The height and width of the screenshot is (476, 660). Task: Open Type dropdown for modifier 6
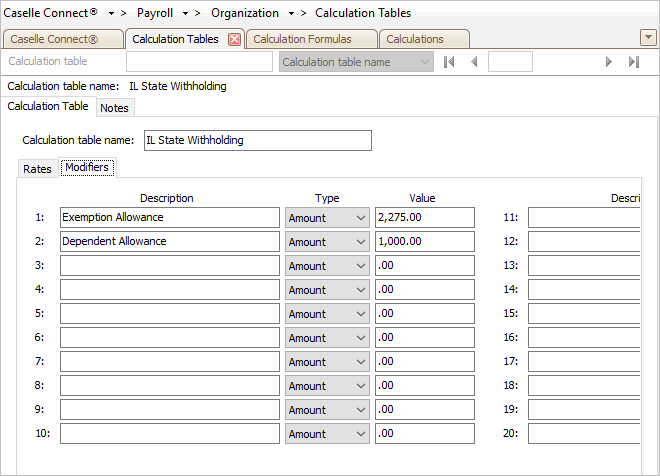point(327,338)
